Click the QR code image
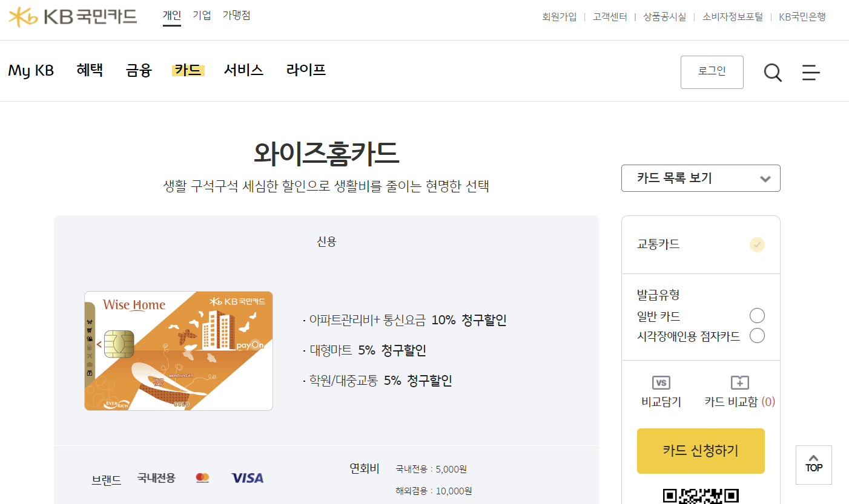The width and height of the screenshot is (849, 504). pos(701,496)
